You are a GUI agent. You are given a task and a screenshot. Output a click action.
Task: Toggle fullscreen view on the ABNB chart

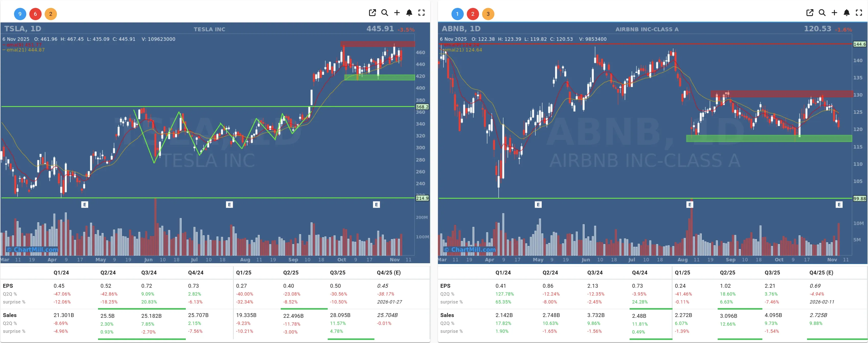tap(859, 12)
